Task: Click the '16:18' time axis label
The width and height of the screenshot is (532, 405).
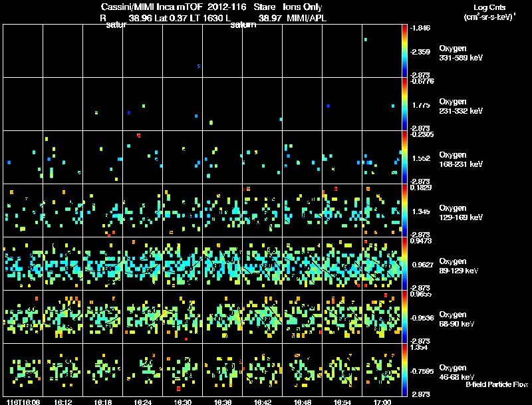Action: pos(103,402)
